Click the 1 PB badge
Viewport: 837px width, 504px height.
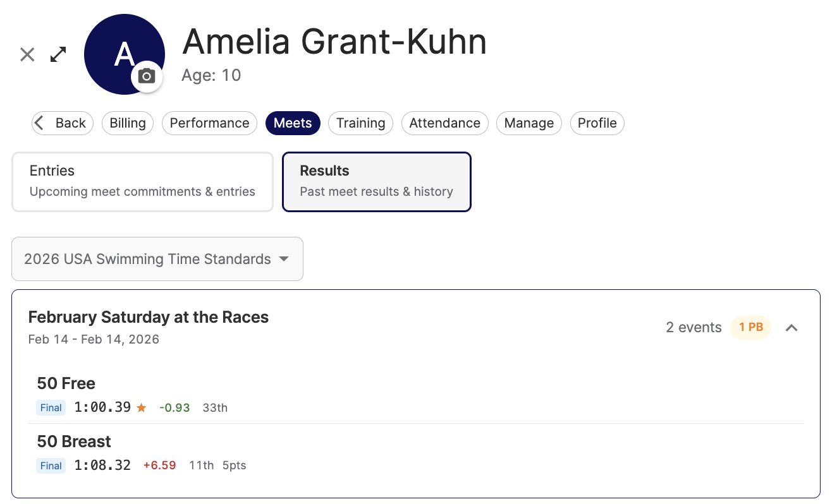pyautogui.click(x=751, y=328)
